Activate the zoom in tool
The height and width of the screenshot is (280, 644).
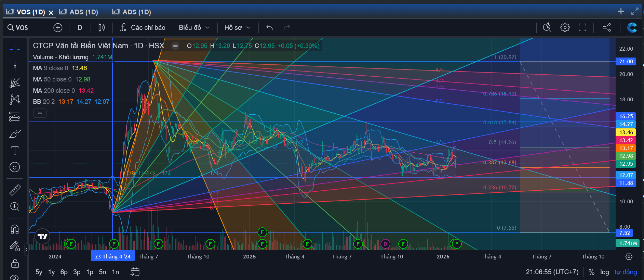pyautogui.click(x=15, y=206)
